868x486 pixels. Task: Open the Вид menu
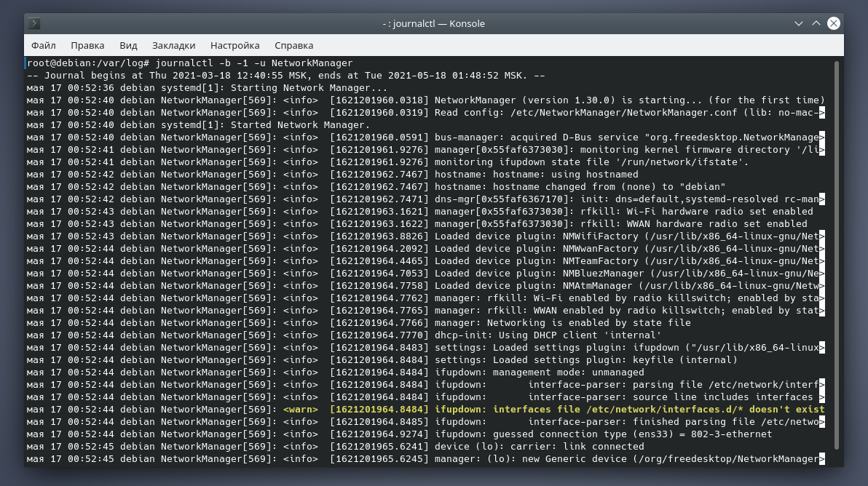coord(128,45)
